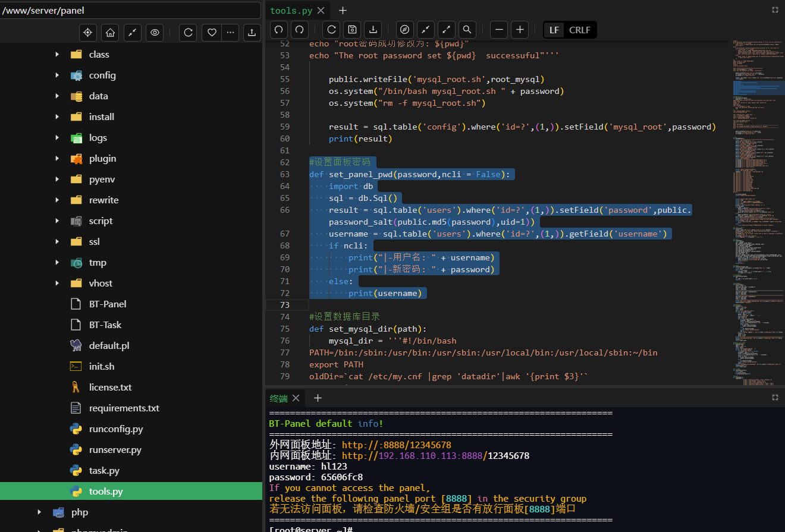Download the current file from editor toolbar
Viewport: 785px width, 532px height.
(x=373, y=30)
